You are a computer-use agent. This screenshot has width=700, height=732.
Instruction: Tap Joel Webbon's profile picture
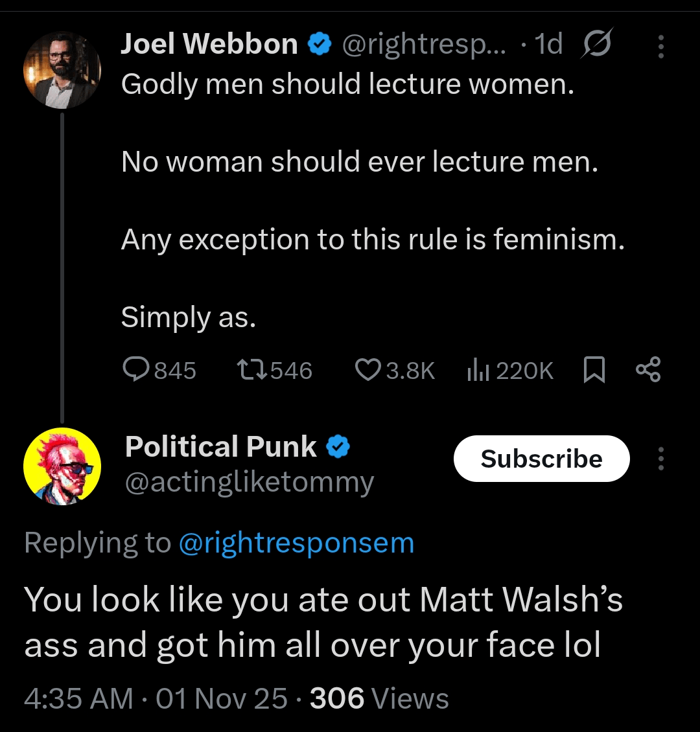pos(62,69)
